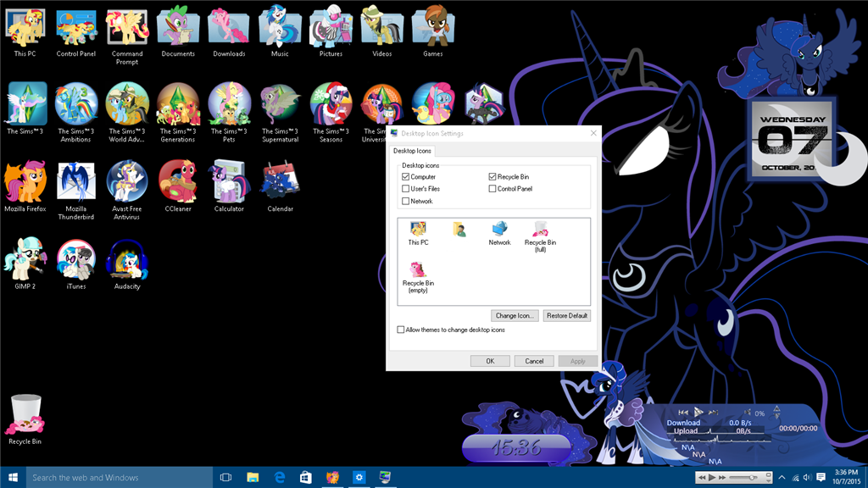Select the Desktop Icons tab
This screenshot has height=488, width=868.
tap(412, 151)
